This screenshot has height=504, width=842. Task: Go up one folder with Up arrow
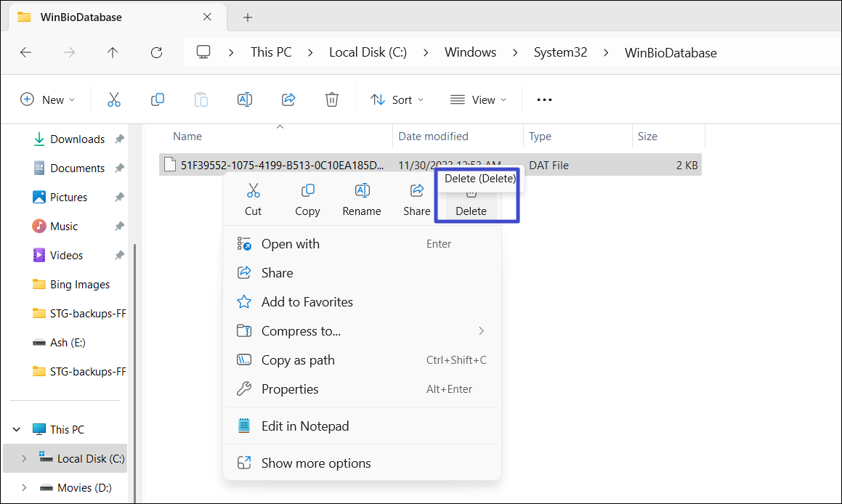pos(113,52)
